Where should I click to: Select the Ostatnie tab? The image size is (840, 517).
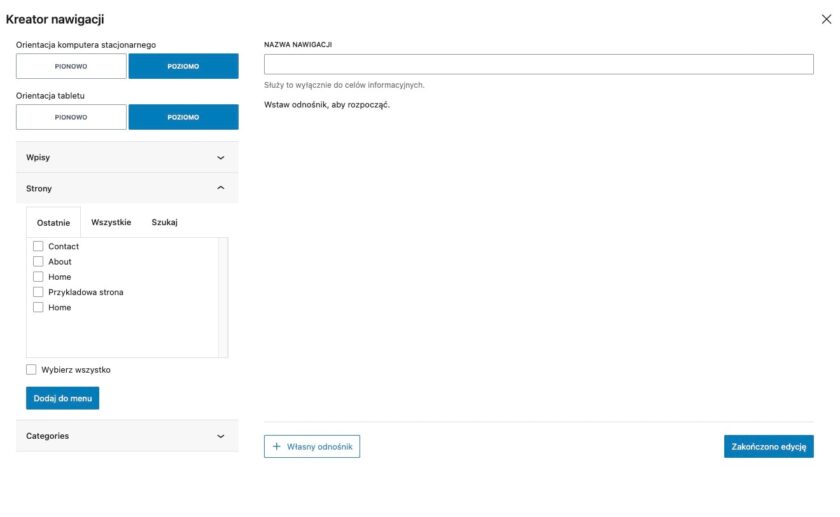[x=53, y=222]
